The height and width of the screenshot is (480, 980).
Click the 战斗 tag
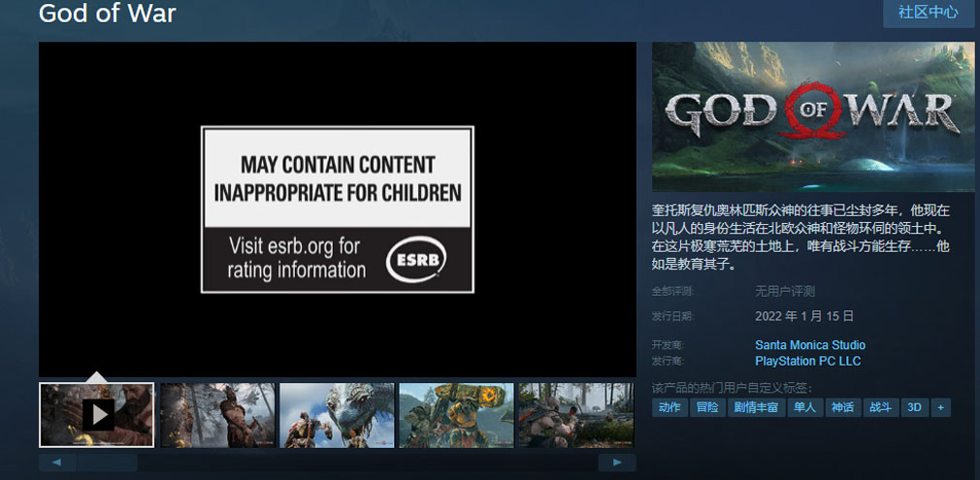(881, 408)
